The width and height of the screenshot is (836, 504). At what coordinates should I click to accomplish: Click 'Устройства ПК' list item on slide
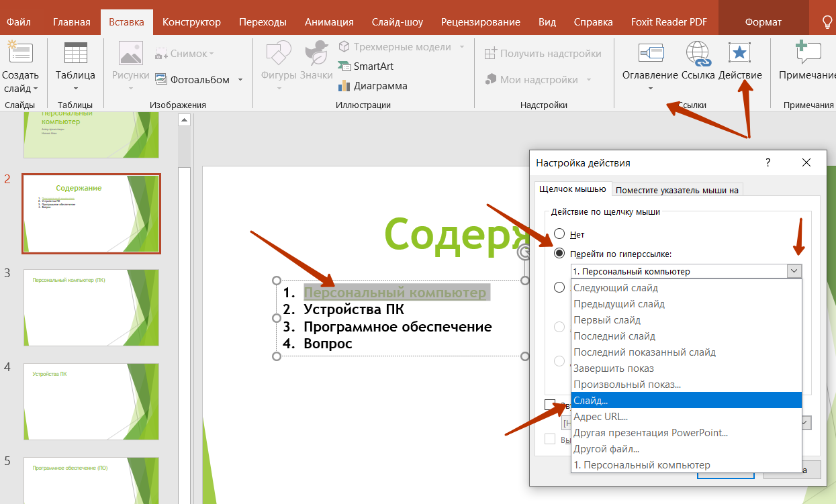click(354, 309)
